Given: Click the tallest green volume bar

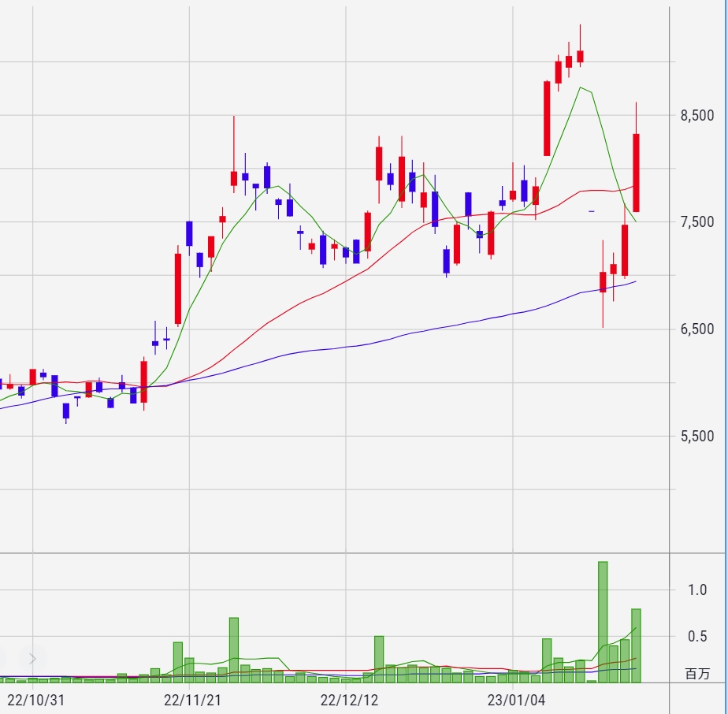Looking at the screenshot, I should [x=603, y=622].
